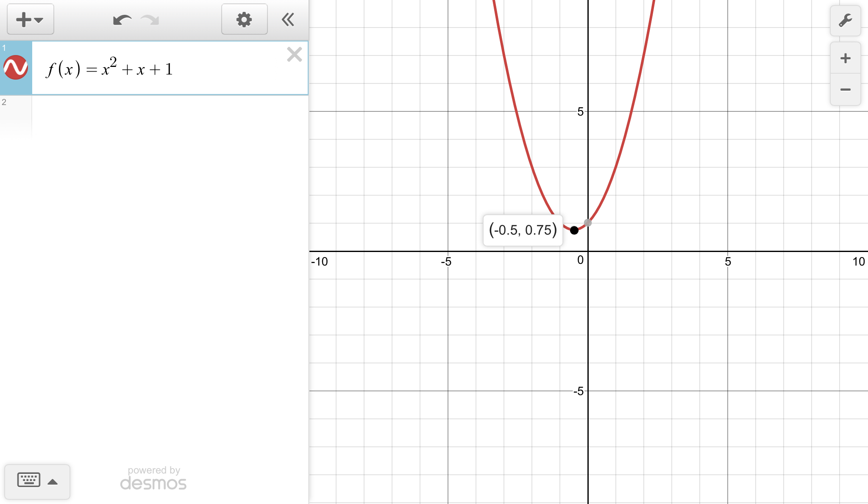868x504 pixels.
Task: Open Graph Settings wrench
Action: [845, 20]
